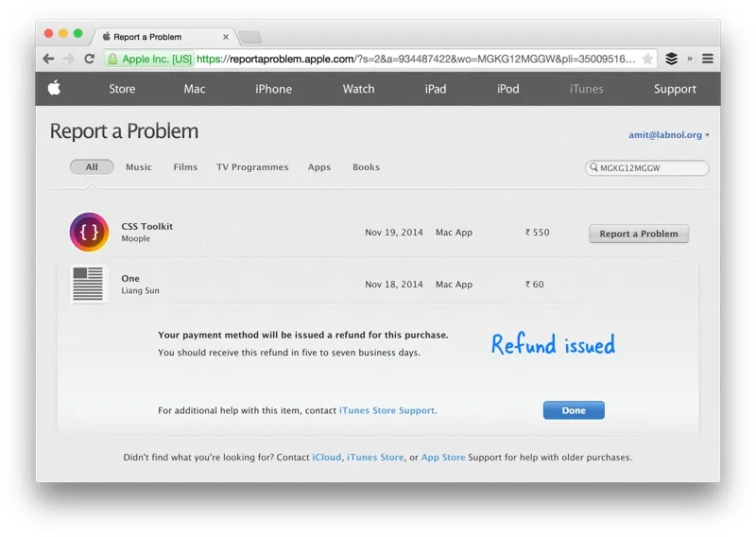756x537 pixels.
Task: Click the Liang Sun developer name
Action: click(x=140, y=290)
